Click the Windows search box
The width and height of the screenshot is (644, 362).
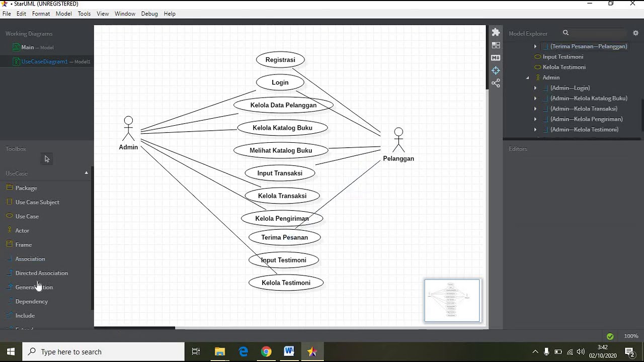104,351
